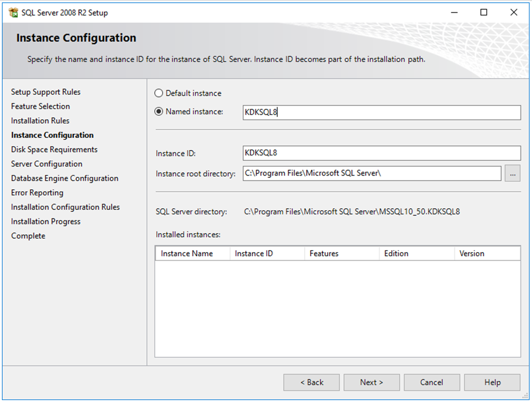Screen dimensions: 532x402
Task: Click the Next button
Action: click(x=371, y=382)
